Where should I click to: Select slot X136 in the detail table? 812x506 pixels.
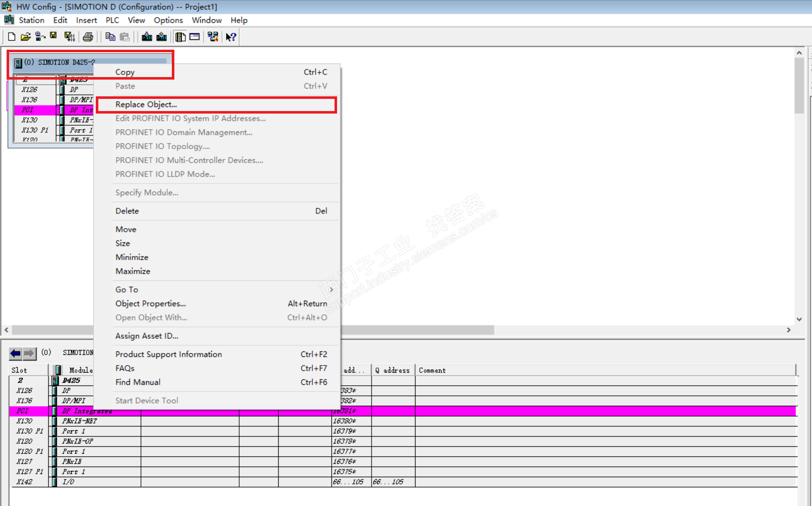(24, 401)
